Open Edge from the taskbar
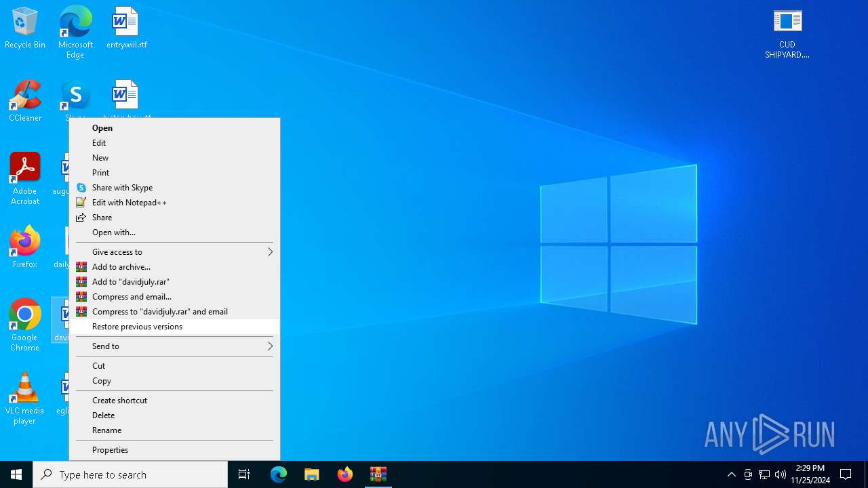The height and width of the screenshot is (488, 868). (x=279, y=474)
